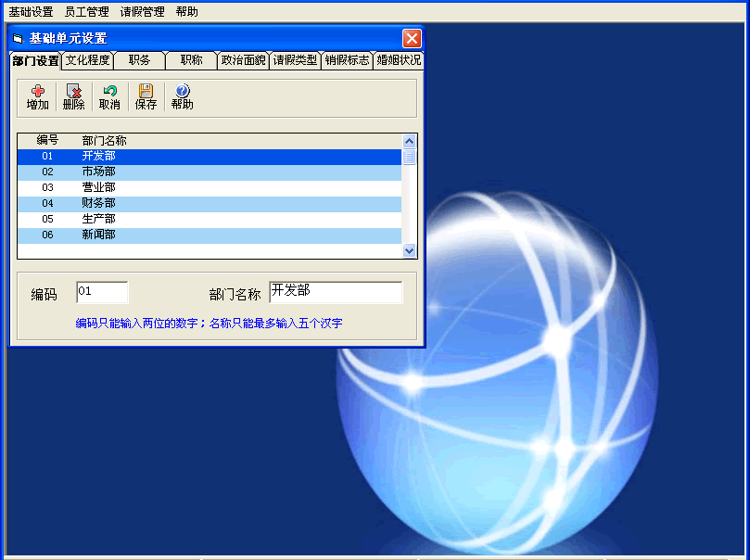The height and width of the screenshot is (560, 750).
Task: Click the 保存 (save) floppy disk icon
Action: pos(146,91)
